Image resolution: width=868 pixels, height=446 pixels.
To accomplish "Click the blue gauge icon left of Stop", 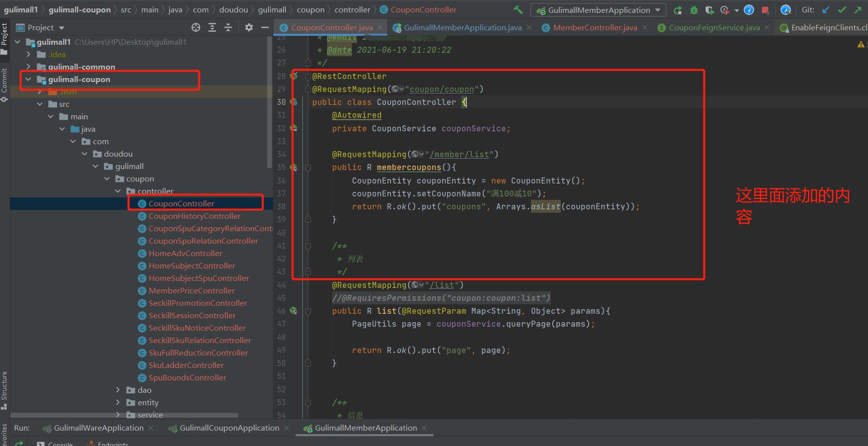I will point(749,10).
